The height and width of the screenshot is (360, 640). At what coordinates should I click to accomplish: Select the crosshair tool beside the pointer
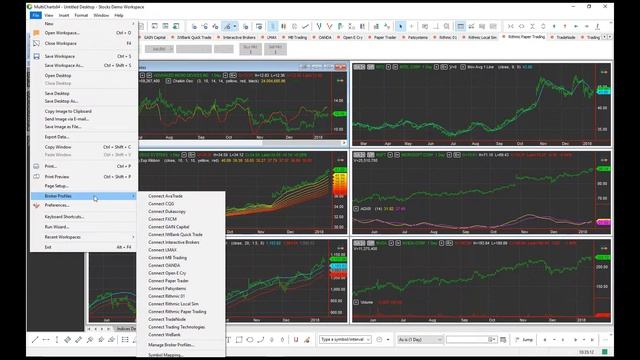coord(411,26)
